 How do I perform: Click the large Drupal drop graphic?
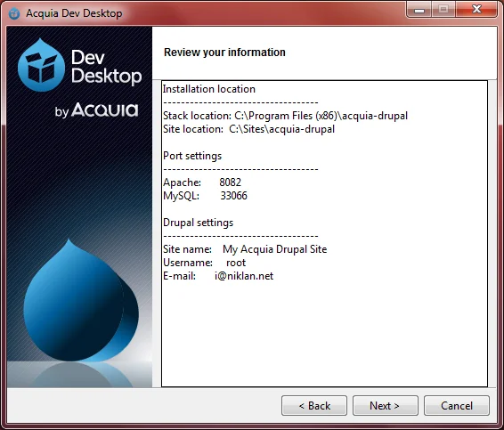pos(81,301)
